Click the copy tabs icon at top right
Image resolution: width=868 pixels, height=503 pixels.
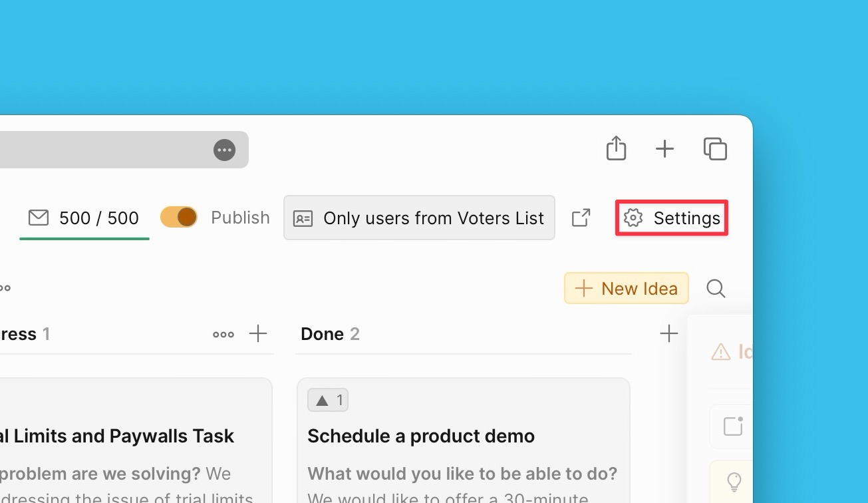(x=715, y=149)
